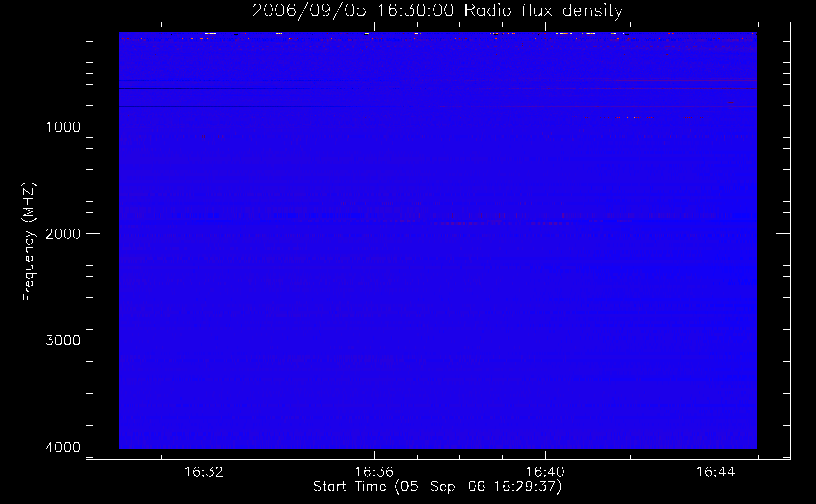Click the 'Start Time (05-Sep-06 16:29:37)' label
816x504 pixels.
tap(437, 487)
